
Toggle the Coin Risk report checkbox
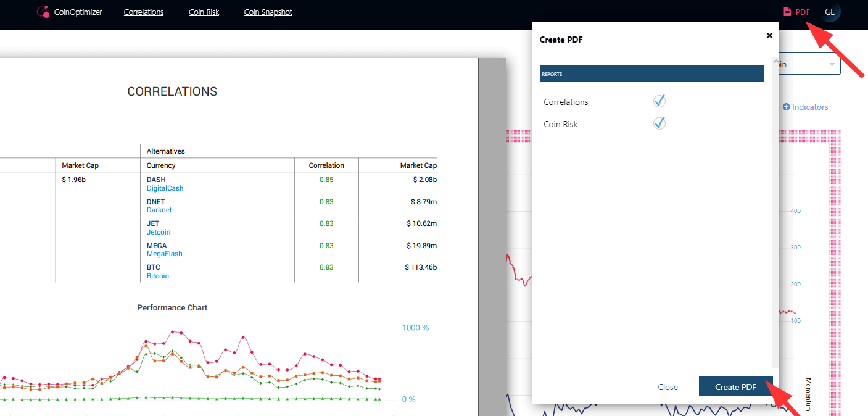tap(659, 123)
